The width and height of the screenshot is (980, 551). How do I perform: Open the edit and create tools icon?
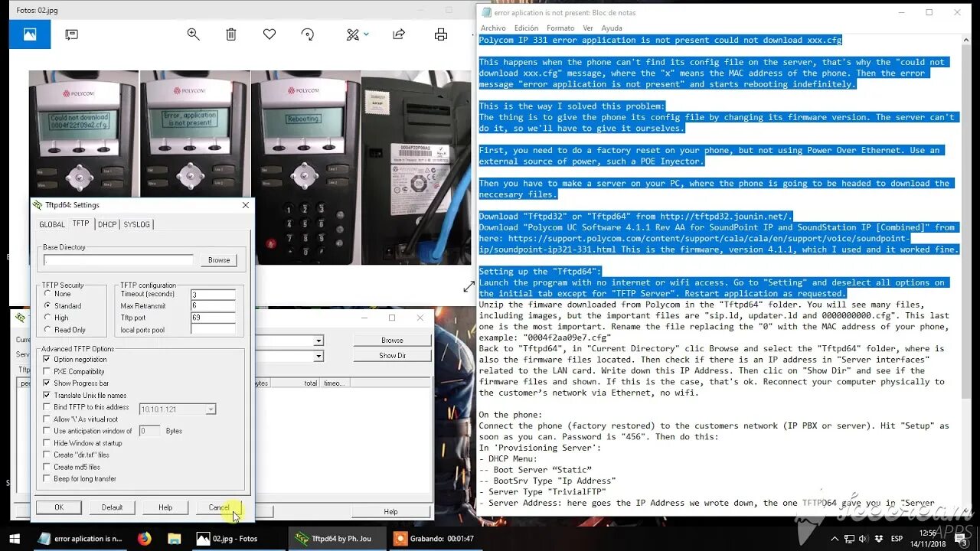352,34
